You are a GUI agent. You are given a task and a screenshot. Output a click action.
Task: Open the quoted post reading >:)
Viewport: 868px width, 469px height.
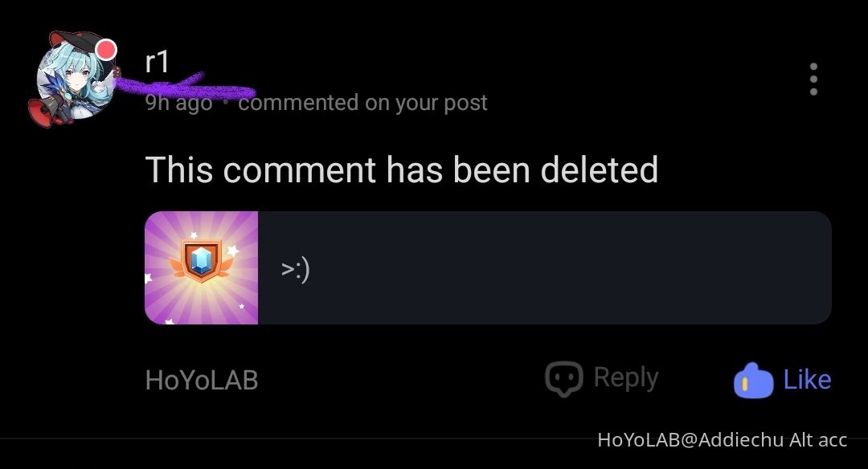pos(489,267)
